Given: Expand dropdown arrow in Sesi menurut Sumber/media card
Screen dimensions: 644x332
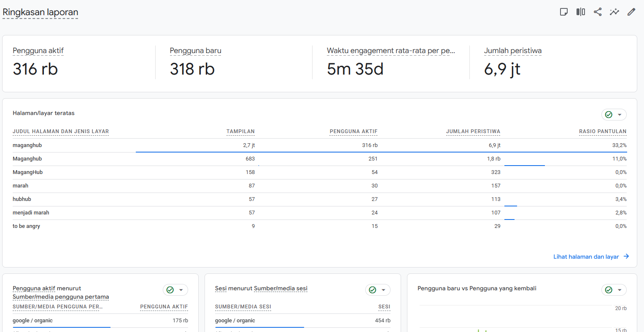Looking at the screenshot, I should (383, 290).
